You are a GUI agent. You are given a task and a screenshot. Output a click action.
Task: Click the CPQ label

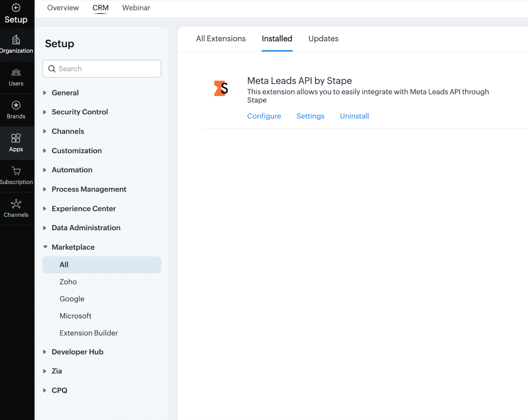[59, 390]
